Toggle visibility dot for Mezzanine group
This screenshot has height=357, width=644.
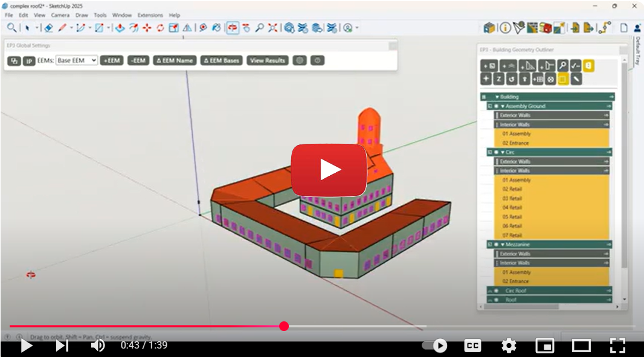(x=496, y=245)
